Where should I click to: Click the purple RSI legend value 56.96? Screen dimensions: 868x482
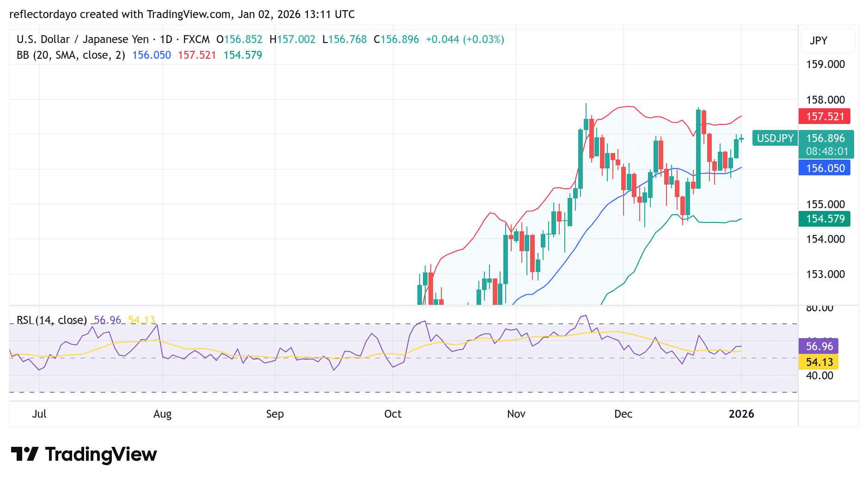click(x=107, y=320)
